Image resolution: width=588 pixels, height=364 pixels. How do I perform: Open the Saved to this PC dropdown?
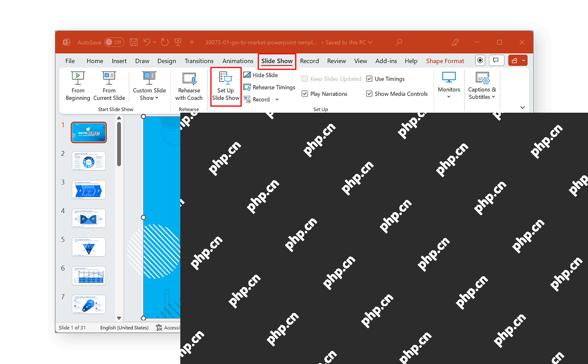click(x=349, y=43)
